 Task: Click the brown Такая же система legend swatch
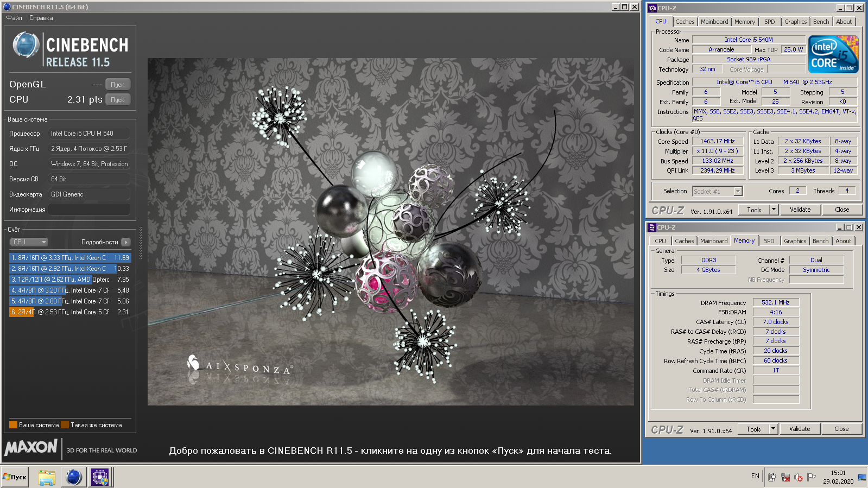pyautogui.click(x=65, y=425)
